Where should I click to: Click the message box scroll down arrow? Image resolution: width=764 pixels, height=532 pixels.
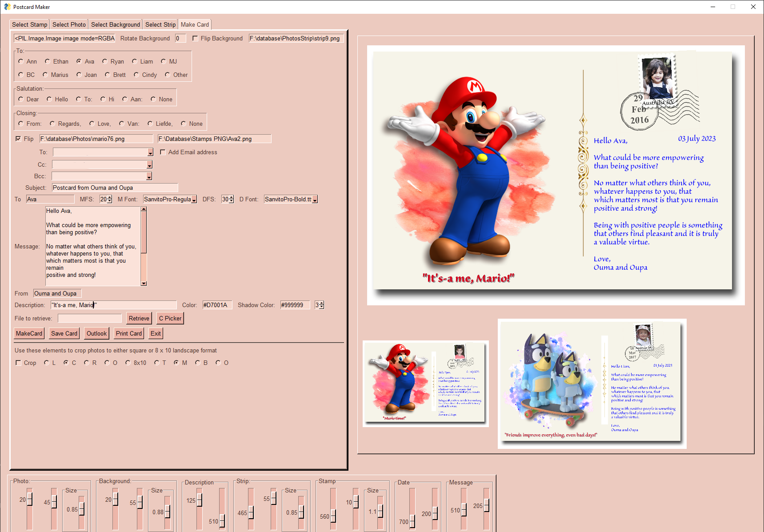point(144,283)
